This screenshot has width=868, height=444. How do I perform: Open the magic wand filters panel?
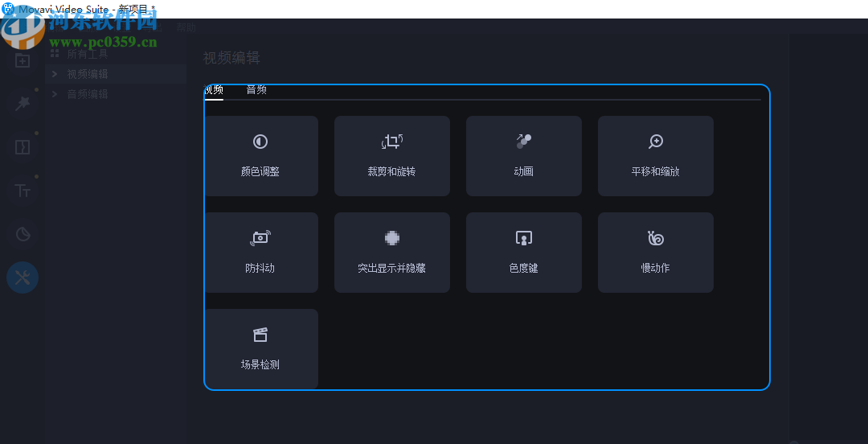coord(23,104)
